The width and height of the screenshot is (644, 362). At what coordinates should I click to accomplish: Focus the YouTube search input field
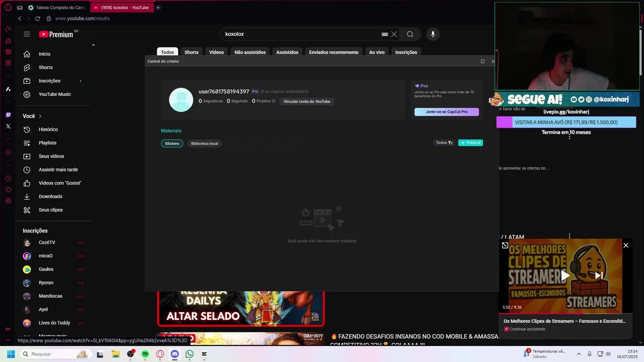[302, 34]
